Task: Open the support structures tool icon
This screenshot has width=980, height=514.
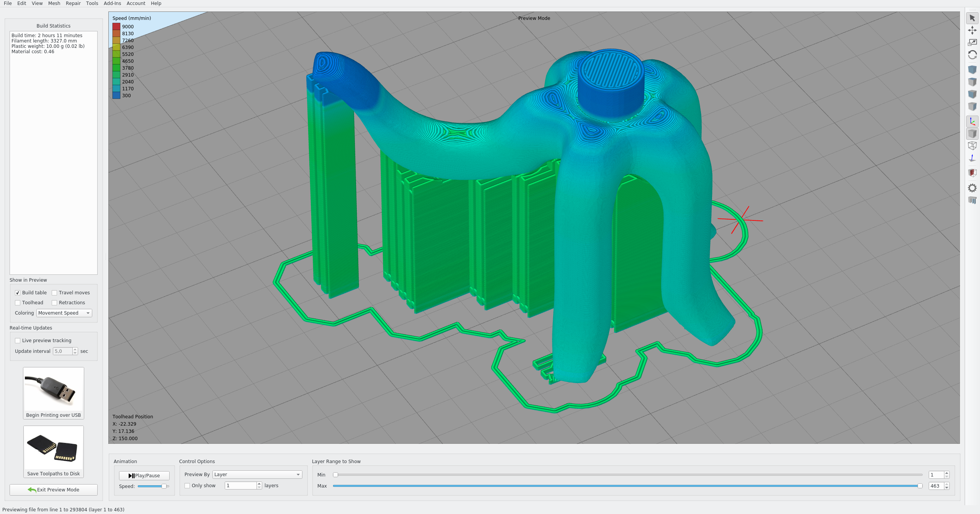Action: tap(972, 200)
